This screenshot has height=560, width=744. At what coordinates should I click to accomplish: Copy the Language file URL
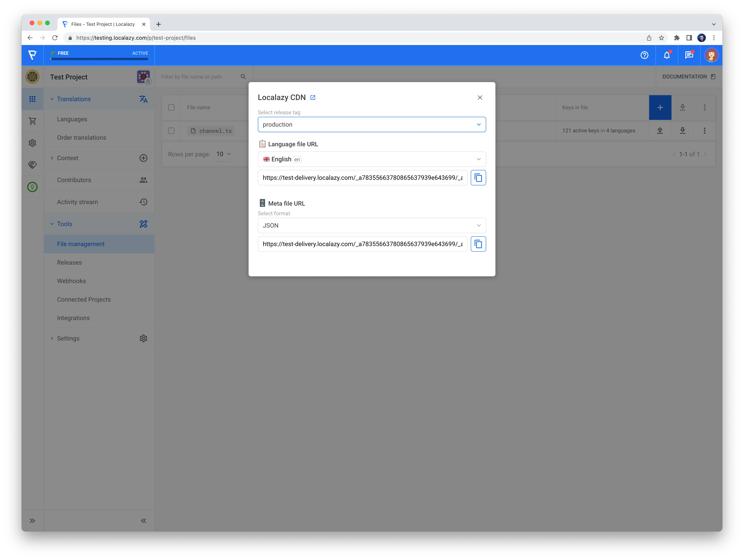pyautogui.click(x=478, y=178)
